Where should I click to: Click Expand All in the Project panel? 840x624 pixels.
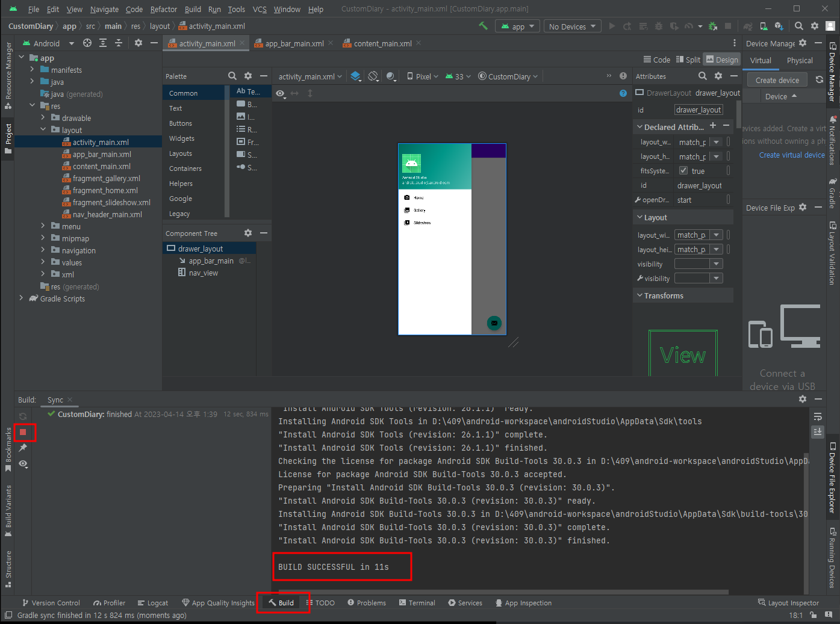pos(103,43)
